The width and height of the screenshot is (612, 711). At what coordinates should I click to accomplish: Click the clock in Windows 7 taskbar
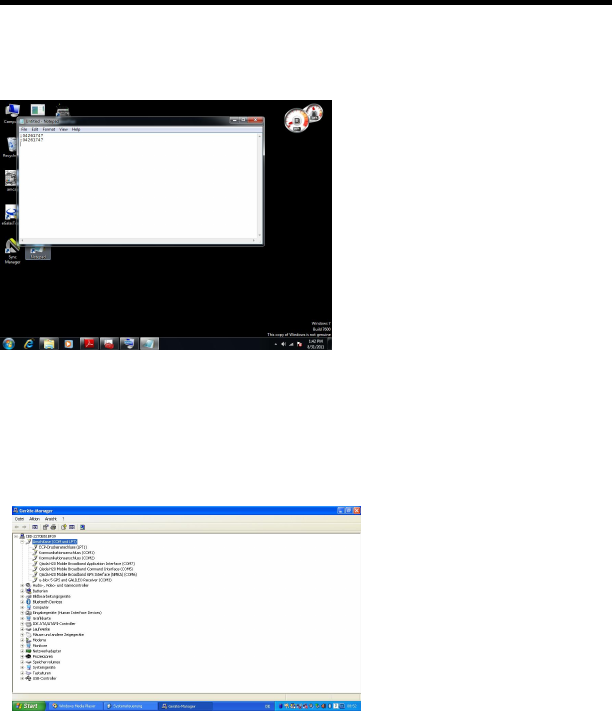(x=316, y=344)
